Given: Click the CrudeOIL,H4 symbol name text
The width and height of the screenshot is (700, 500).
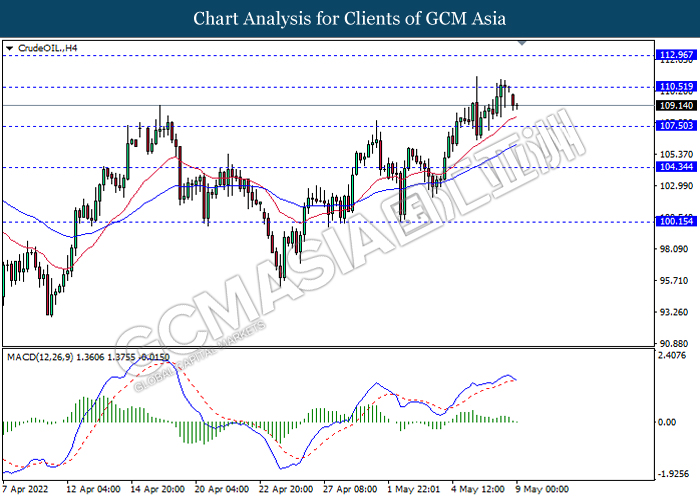Looking at the screenshot, I should 48,48.
